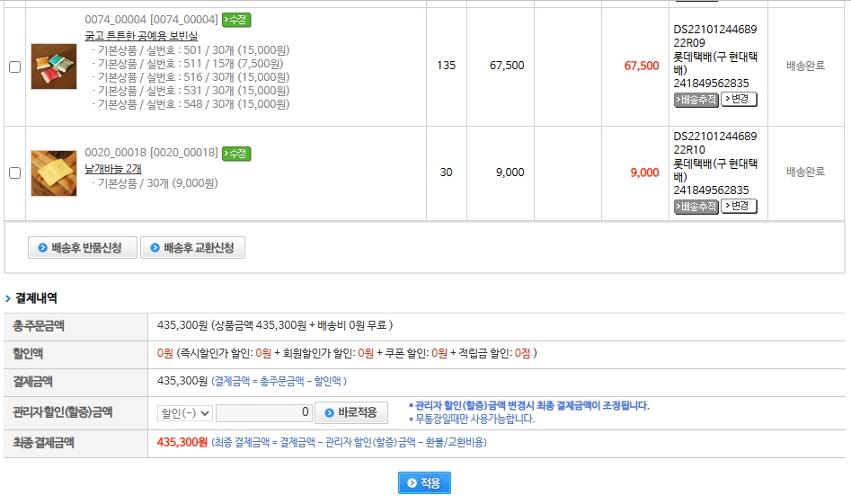Check the checkbox for 굵고 튼튼한 공예용 보빈실
Screen dimensions: 851x504
(14, 66)
